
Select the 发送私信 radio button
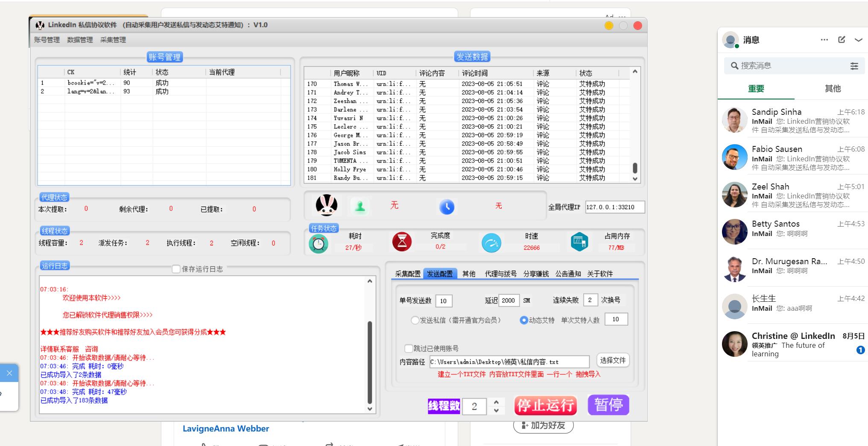(415, 320)
